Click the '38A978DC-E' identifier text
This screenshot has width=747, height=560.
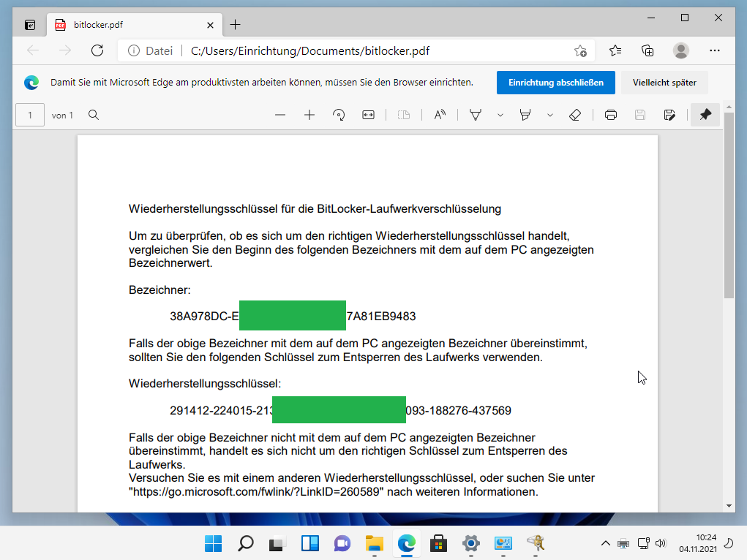204,317
